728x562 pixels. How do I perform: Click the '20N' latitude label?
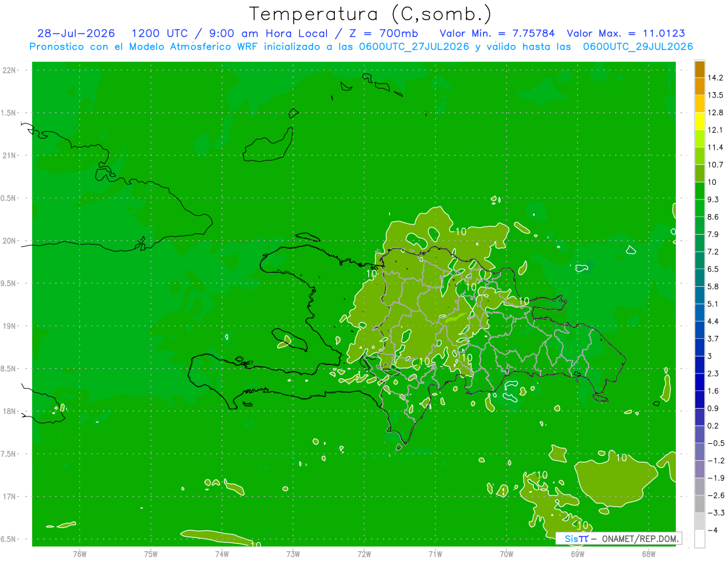pos(10,241)
